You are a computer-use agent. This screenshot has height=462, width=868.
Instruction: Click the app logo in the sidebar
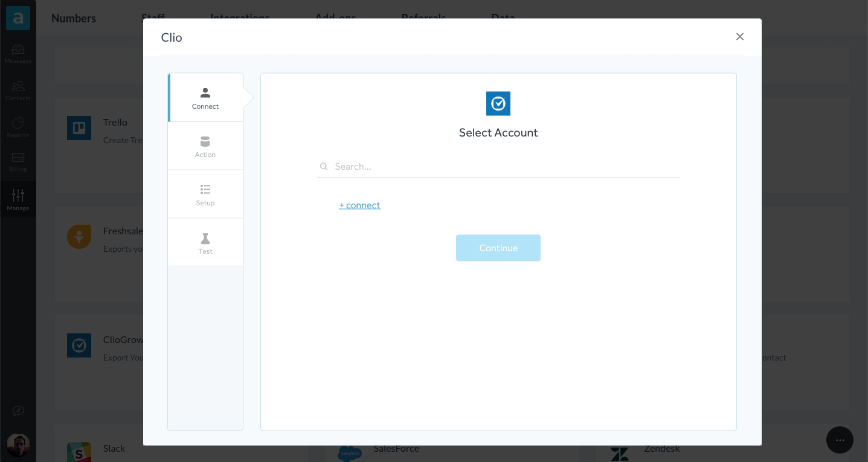coord(18,18)
